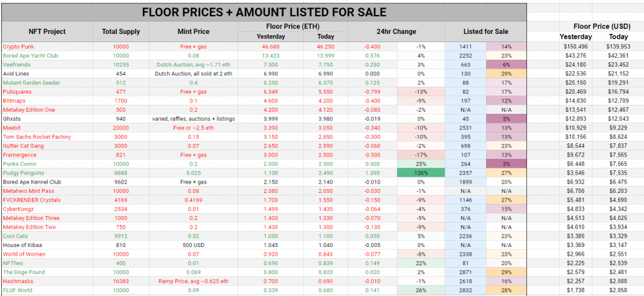
Task: Click the 'Avid Lines' row name
Action: click(47, 74)
